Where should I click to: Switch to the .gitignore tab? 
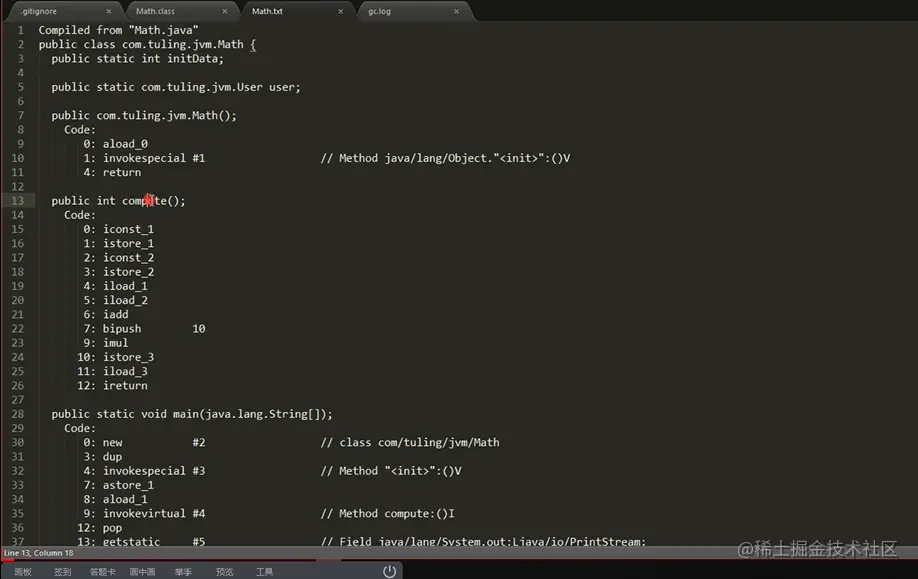(x=39, y=11)
